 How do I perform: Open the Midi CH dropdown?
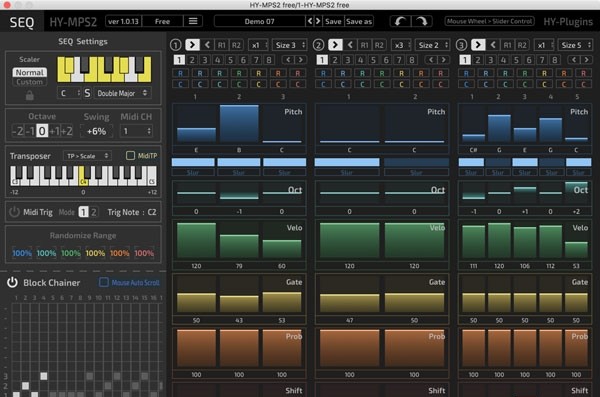(x=136, y=131)
